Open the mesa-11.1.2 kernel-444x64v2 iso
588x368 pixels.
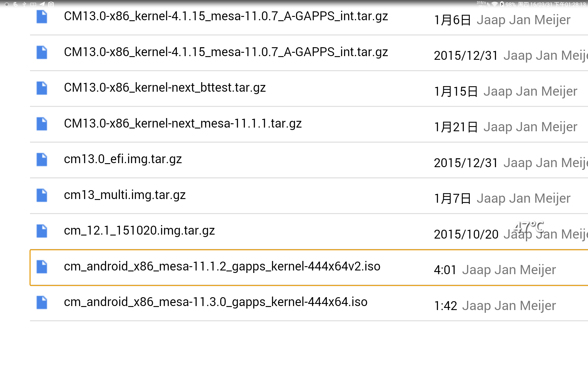pyautogui.click(x=222, y=266)
